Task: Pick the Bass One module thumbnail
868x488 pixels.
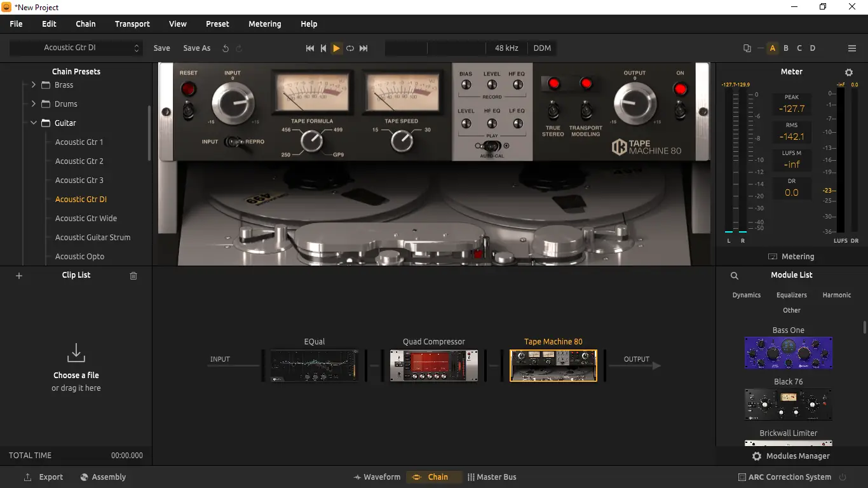Action: [x=789, y=353]
